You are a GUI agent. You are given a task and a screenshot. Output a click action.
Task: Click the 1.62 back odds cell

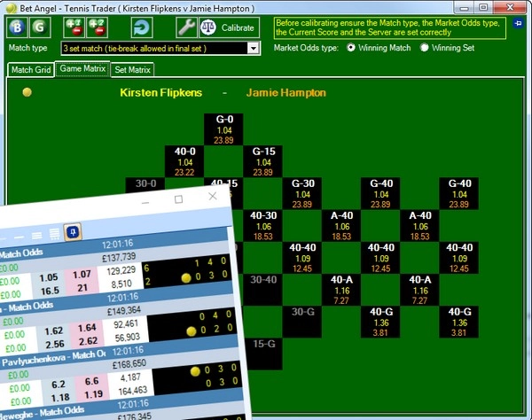(x=54, y=331)
